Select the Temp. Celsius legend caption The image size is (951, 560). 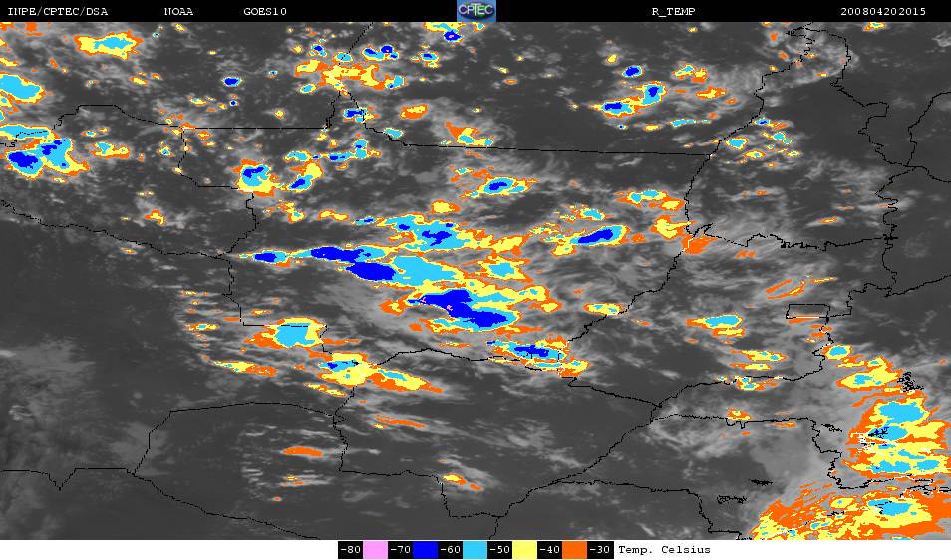(664, 550)
